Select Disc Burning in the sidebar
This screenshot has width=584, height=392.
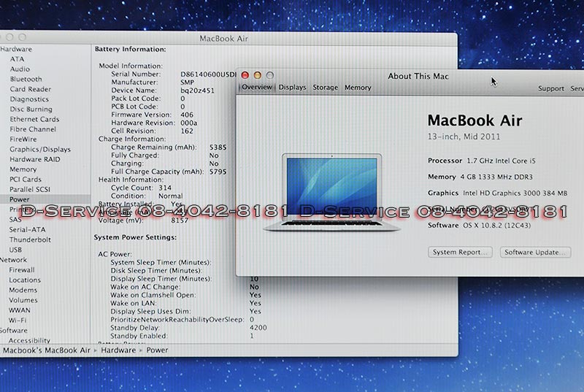pos(31,109)
